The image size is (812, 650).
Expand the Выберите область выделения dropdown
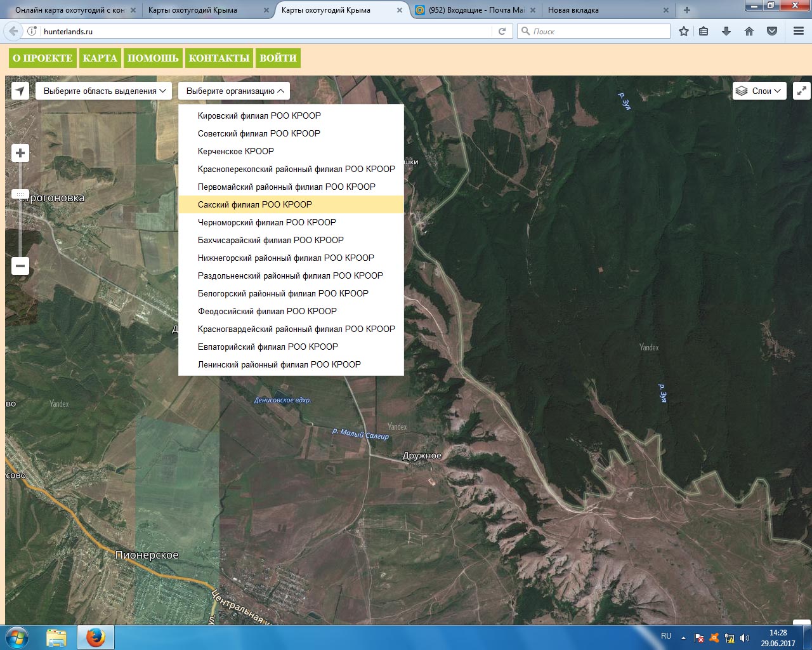click(103, 91)
